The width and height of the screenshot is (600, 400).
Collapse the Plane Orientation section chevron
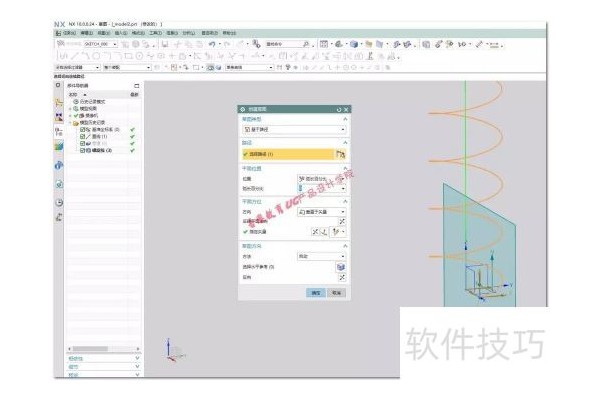pos(345,201)
